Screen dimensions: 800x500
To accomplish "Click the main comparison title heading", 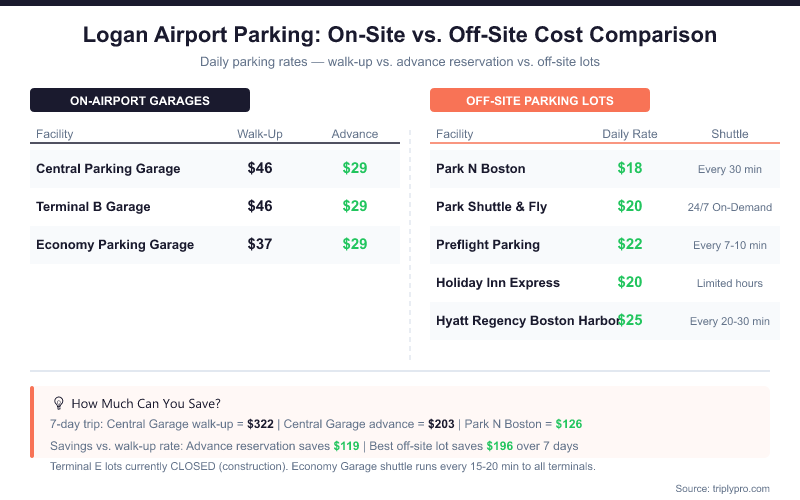I will [x=400, y=35].
